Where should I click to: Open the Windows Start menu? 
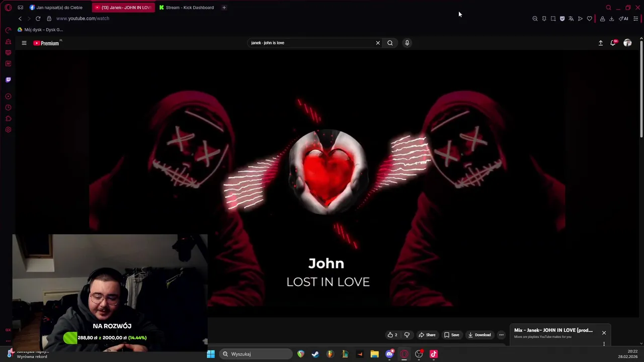[211, 354]
